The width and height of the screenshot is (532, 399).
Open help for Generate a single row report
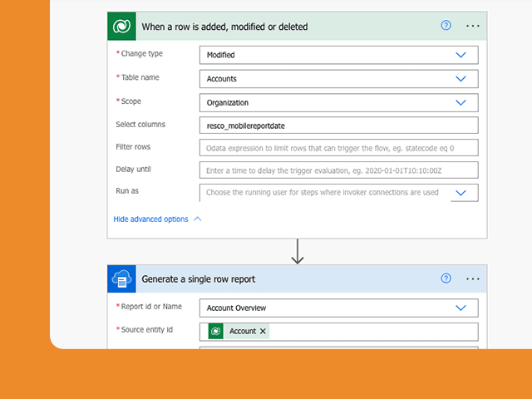(x=446, y=278)
